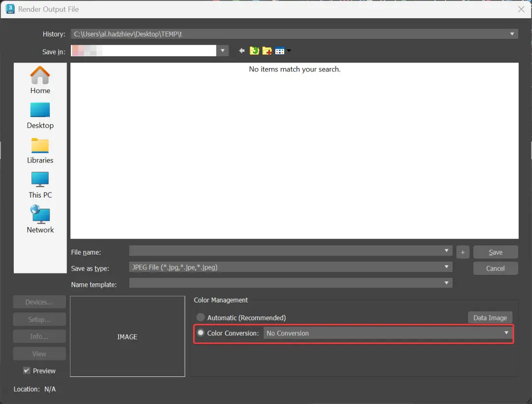The width and height of the screenshot is (532, 404).
Task: Open the Libraries location
Action: [x=40, y=151]
